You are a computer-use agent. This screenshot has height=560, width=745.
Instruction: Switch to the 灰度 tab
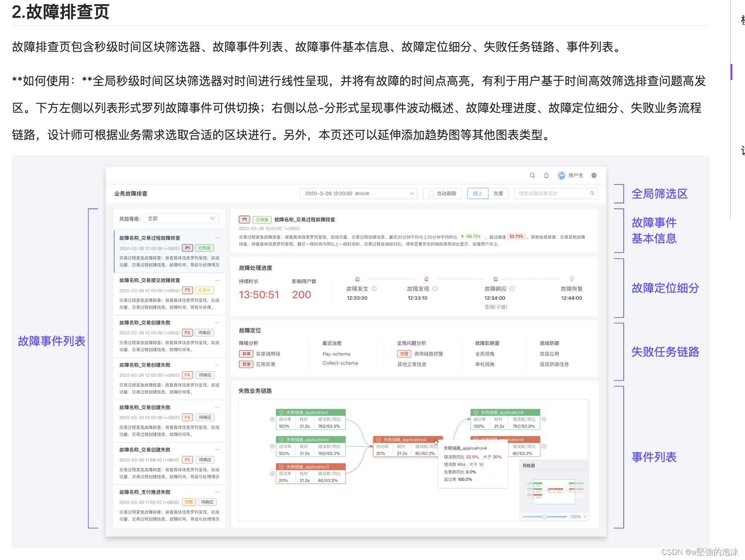[x=498, y=194]
